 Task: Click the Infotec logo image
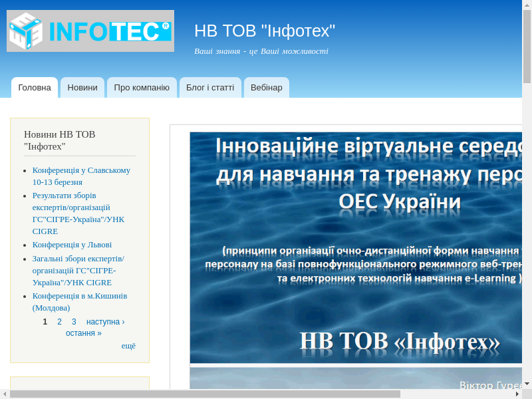[x=90, y=31]
